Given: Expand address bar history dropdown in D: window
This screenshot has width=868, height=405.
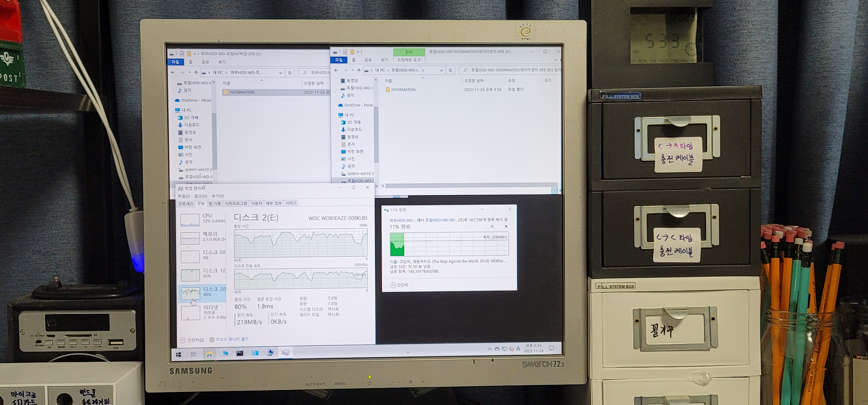Looking at the screenshot, I should 441,70.
